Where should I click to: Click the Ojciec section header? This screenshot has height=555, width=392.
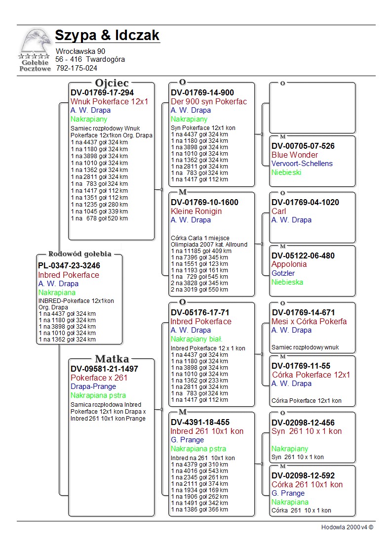112,83
